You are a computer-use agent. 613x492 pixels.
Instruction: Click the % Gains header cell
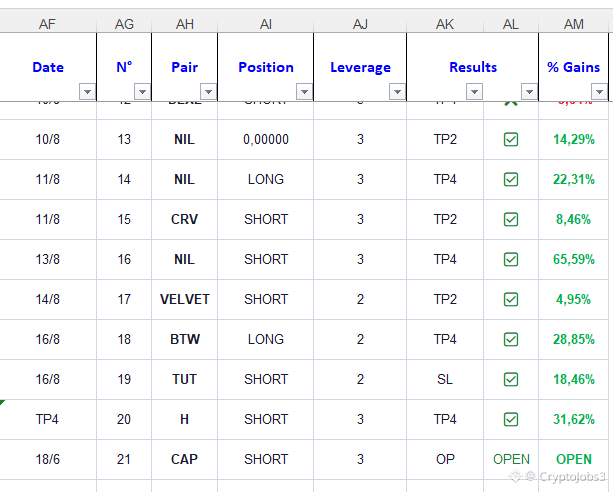tap(574, 67)
